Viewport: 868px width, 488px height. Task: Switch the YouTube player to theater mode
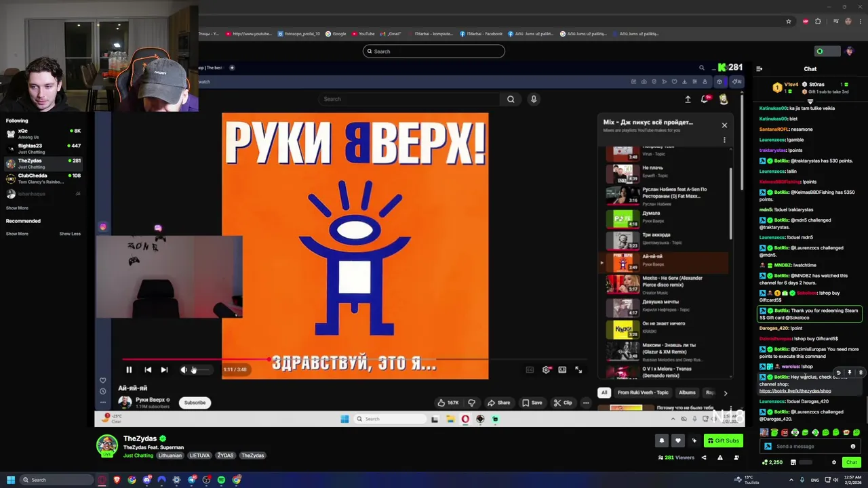pos(562,369)
